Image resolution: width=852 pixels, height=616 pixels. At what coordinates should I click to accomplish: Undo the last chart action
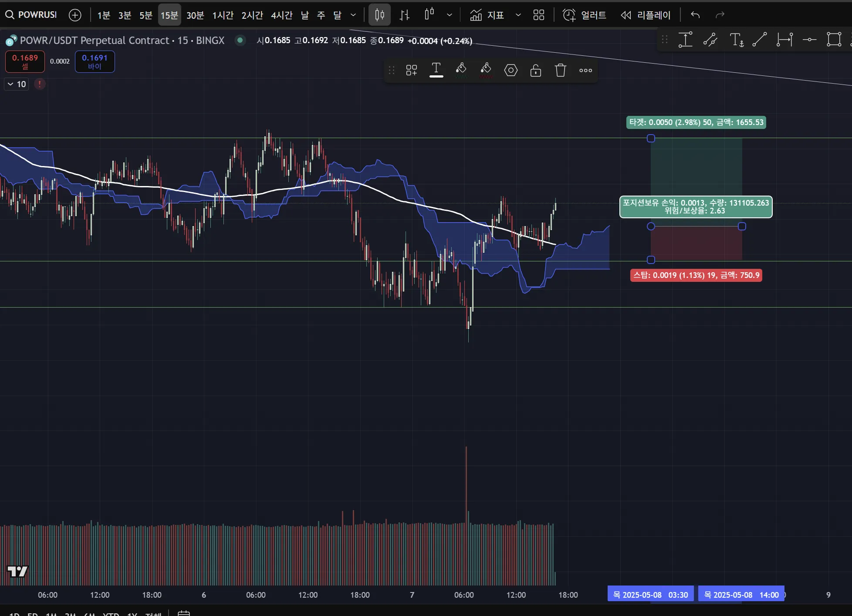[695, 15]
